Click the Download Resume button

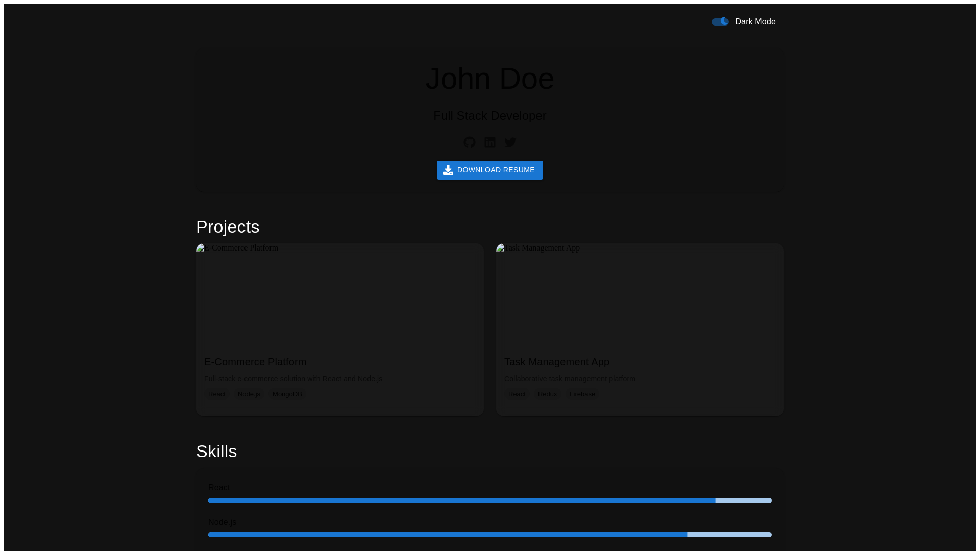pos(489,170)
